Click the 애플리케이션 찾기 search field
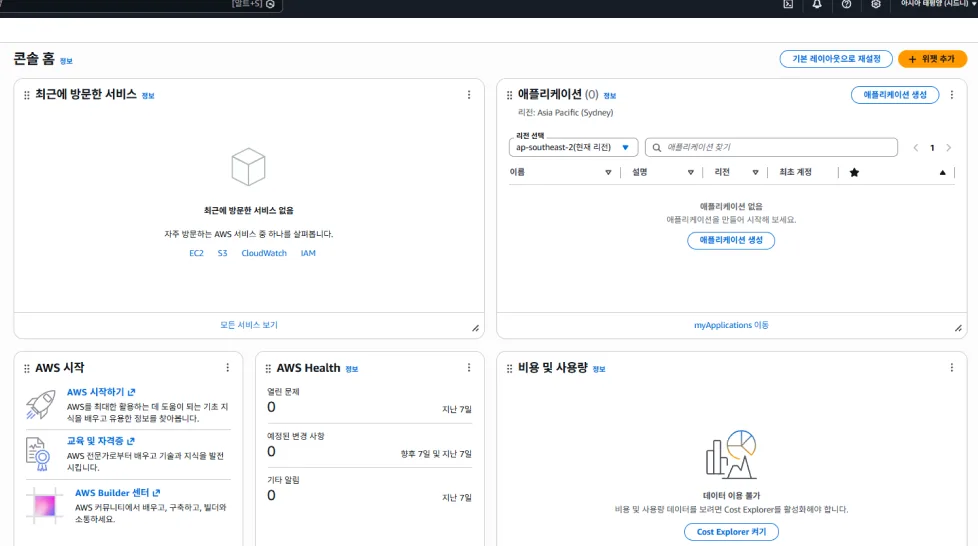Viewport: 978px width, 546px height. [x=772, y=147]
